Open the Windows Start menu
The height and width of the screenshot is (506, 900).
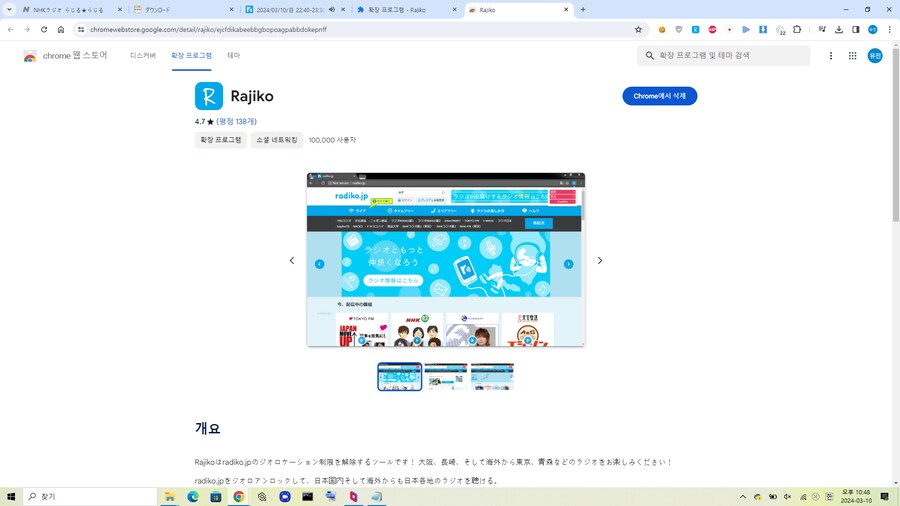pyautogui.click(x=11, y=497)
